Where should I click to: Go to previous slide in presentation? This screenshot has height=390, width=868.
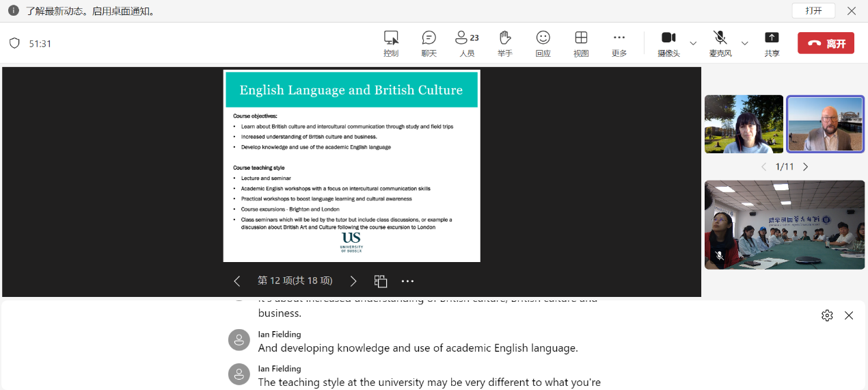pyautogui.click(x=237, y=281)
